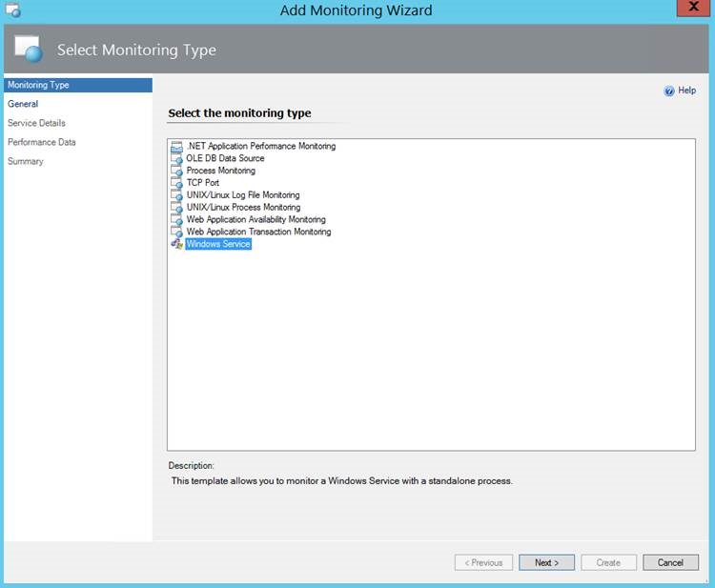715x588 pixels.
Task: Select .NET Application Performance Monitoring
Action: [261, 146]
